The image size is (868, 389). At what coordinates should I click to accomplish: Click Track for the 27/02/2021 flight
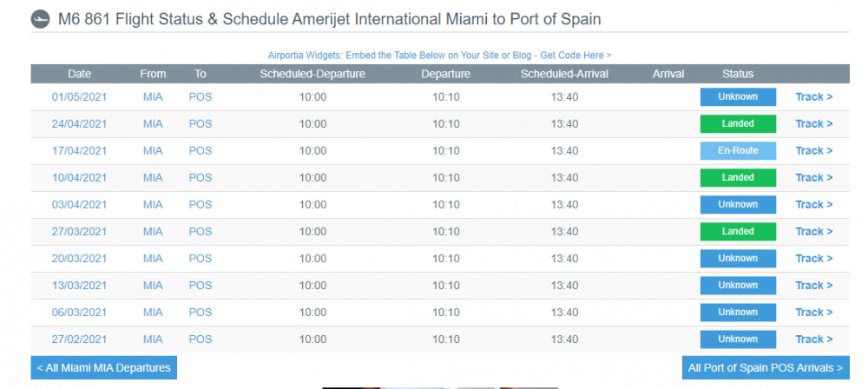coord(814,340)
